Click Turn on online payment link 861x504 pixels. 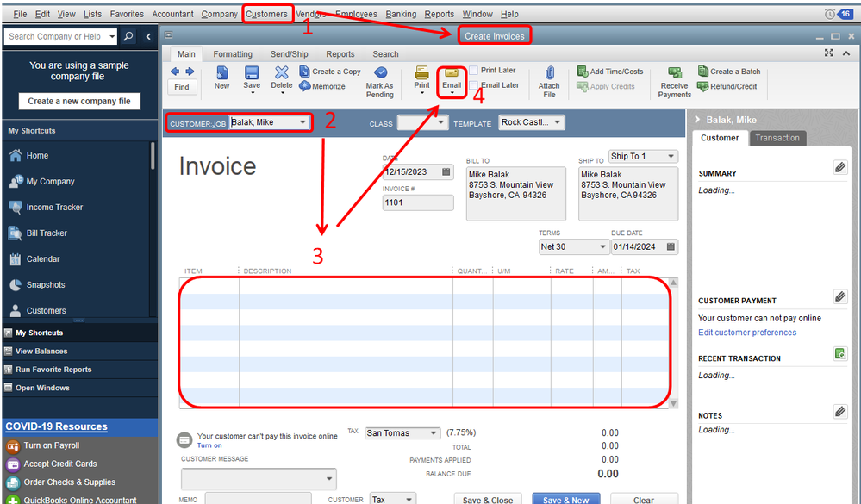(x=209, y=445)
